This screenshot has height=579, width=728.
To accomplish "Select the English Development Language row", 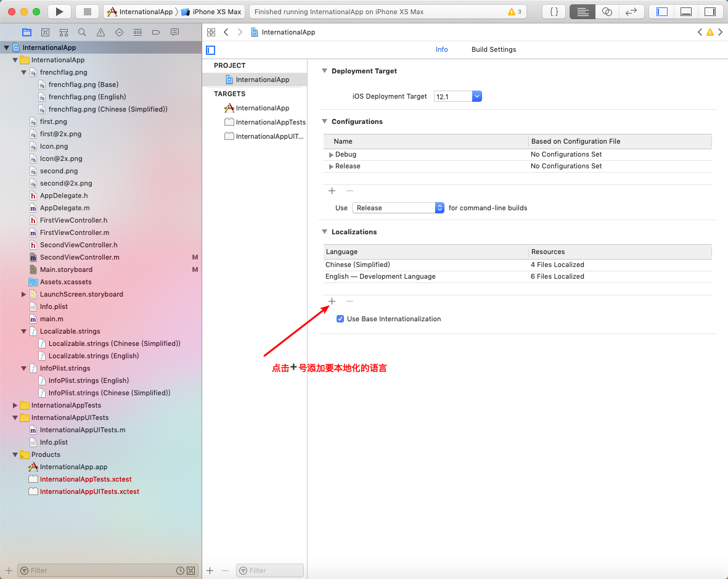I will click(518, 276).
